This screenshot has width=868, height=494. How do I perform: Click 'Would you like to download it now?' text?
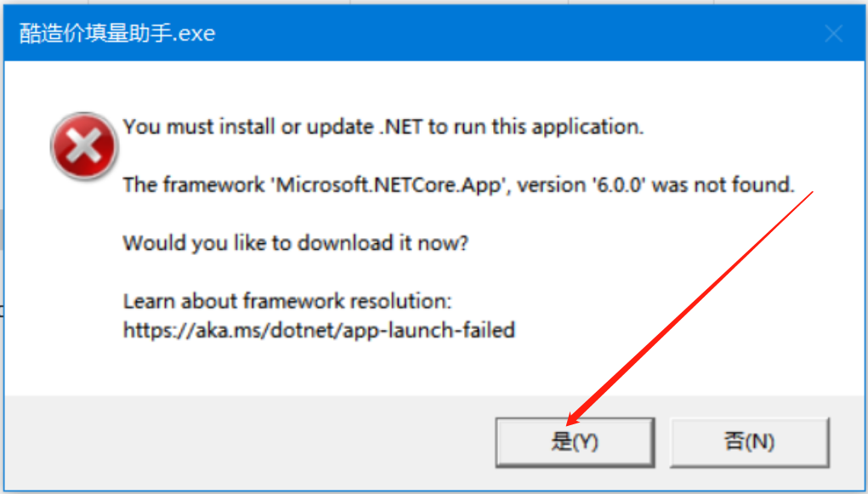coord(296,243)
